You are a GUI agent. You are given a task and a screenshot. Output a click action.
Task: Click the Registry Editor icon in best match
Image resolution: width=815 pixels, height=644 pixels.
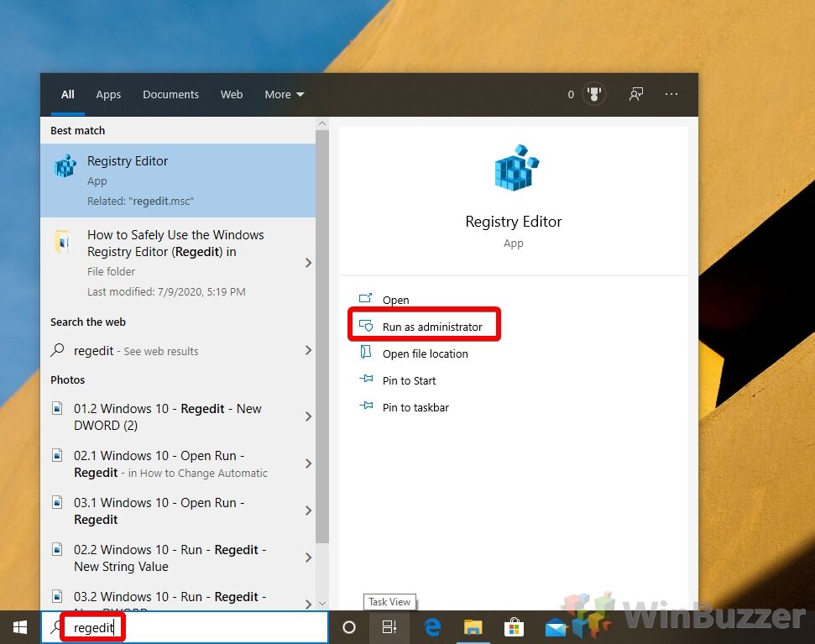65,165
